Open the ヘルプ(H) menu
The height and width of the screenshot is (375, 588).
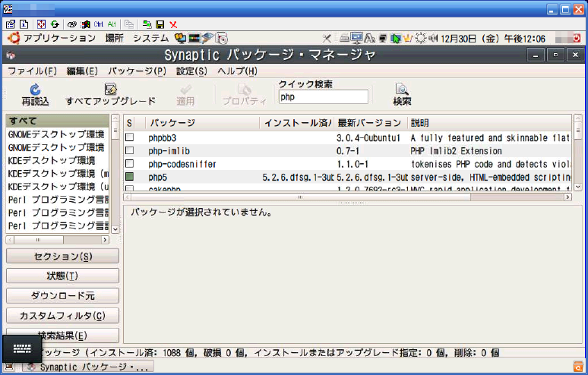237,71
